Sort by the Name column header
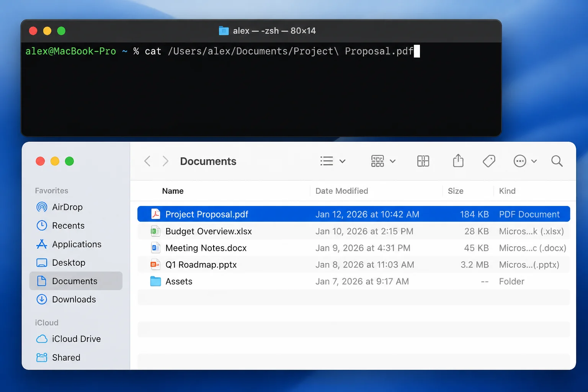 tap(173, 191)
